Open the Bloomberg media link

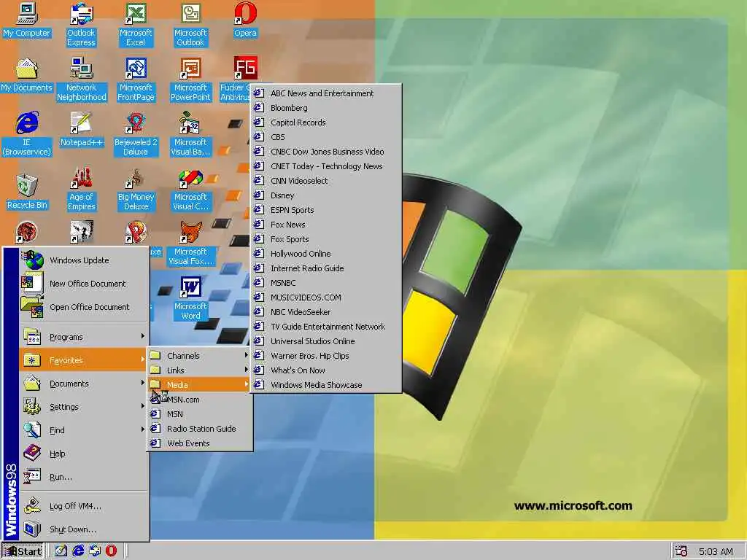coord(326,108)
